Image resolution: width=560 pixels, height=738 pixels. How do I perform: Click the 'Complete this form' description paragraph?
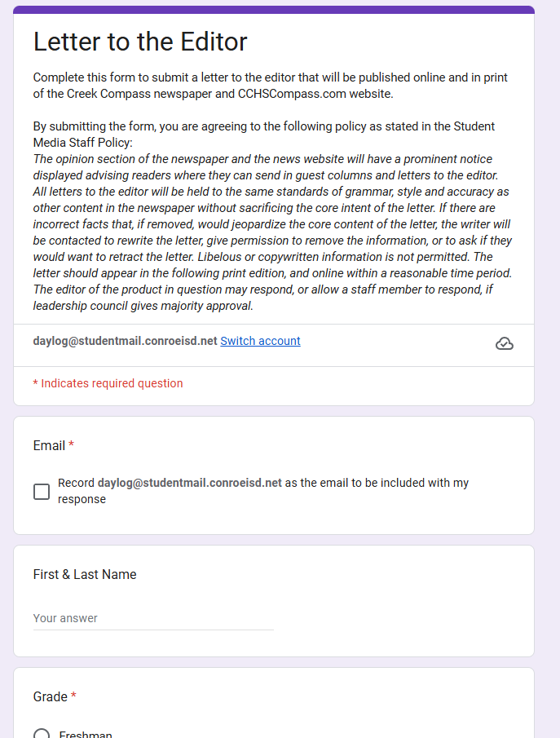tap(270, 85)
